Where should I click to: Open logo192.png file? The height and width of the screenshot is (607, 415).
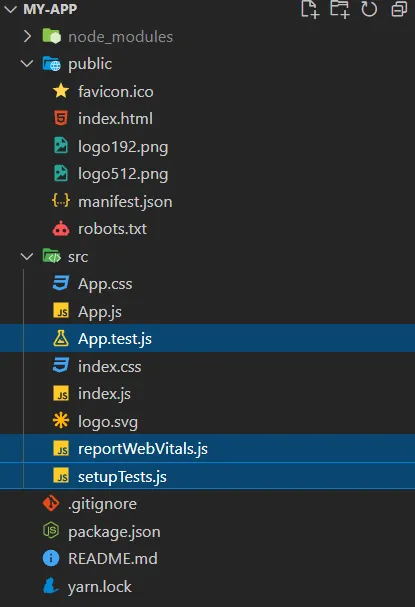click(x=123, y=147)
